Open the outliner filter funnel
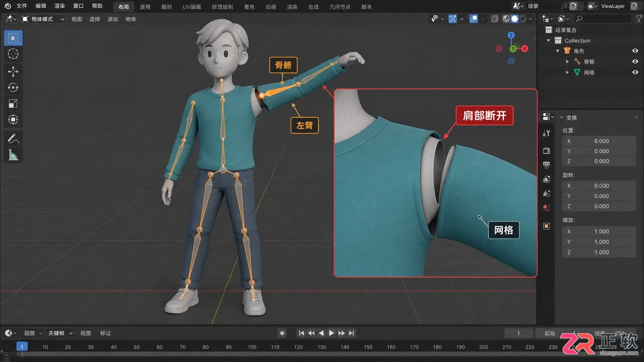Image resolution: width=644 pixels, height=362 pixels. (x=639, y=19)
